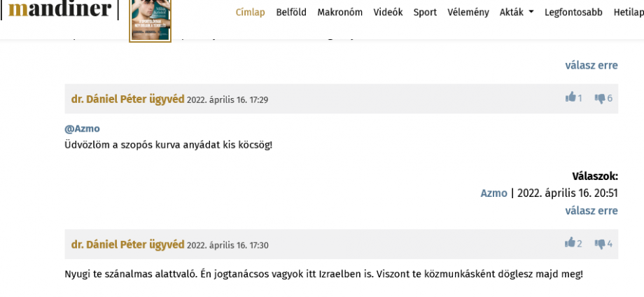Open Azmo's reply from 20:51

point(493,193)
